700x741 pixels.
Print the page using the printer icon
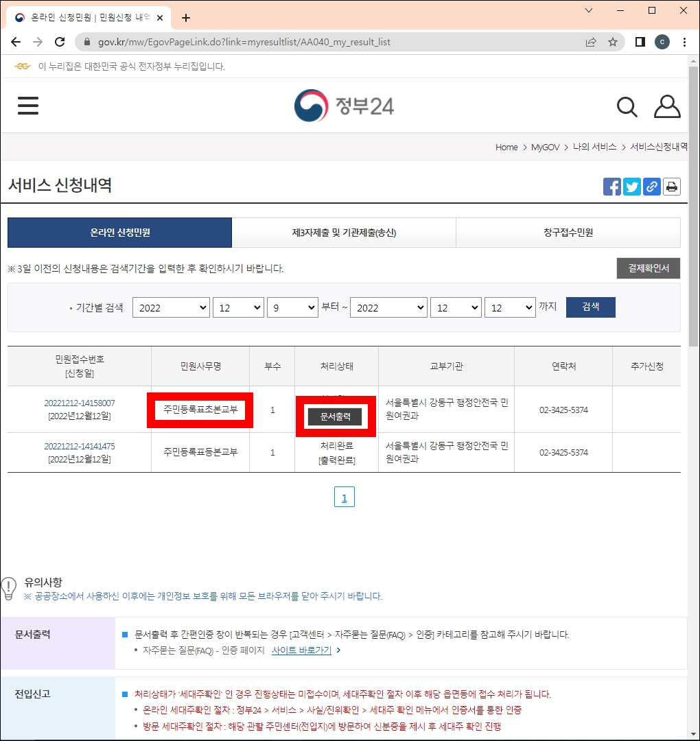tap(671, 186)
